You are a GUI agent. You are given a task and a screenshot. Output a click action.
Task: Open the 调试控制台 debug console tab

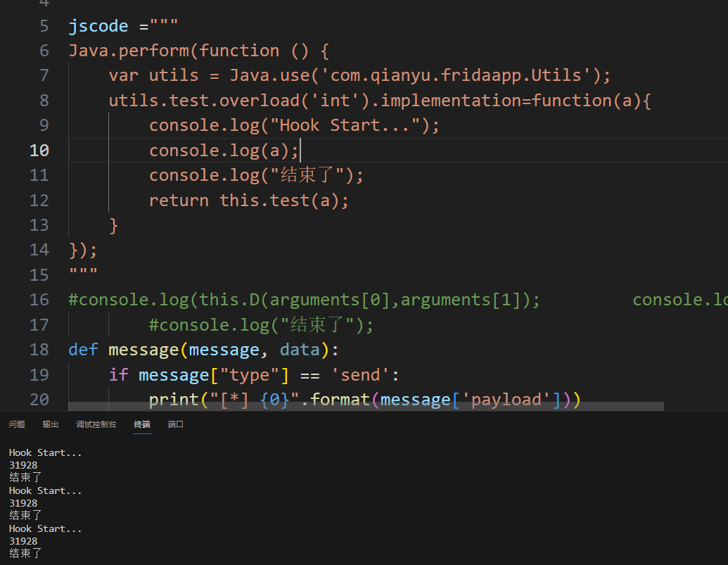click(96, 424)
